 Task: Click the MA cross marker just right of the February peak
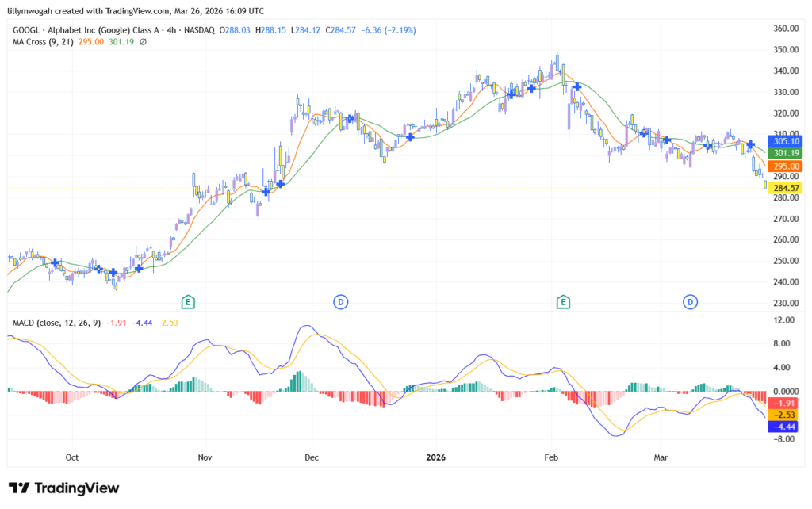coord(578,86)
